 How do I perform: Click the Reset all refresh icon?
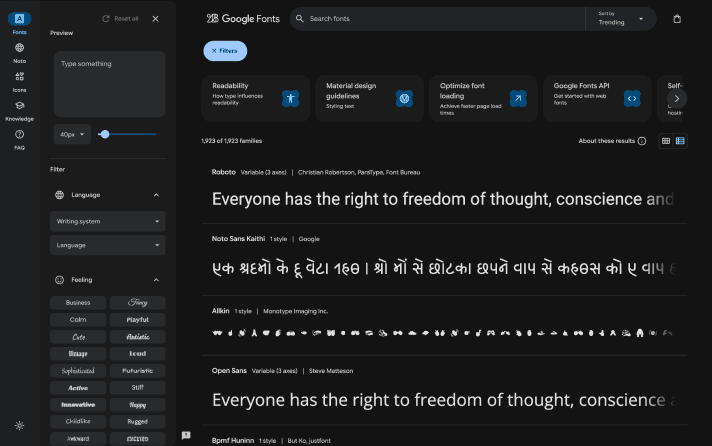click(106, 19)
